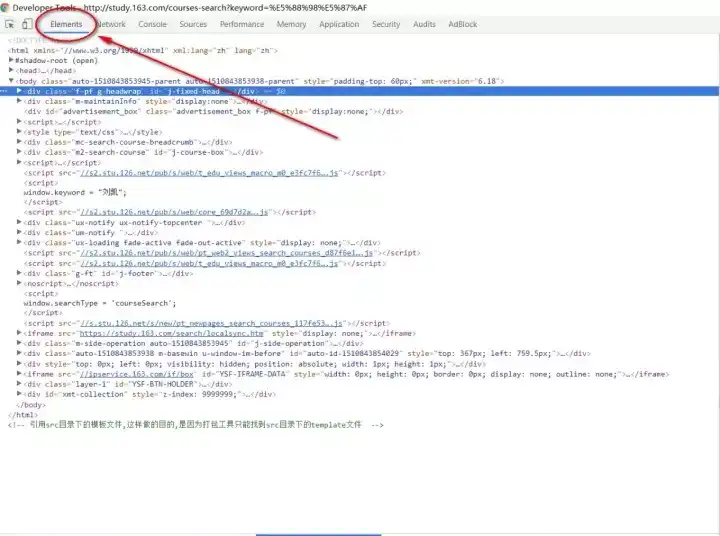Image resolution: width=720 pixels, height=536 pixels.
Task: Collapse the body element node
Action: click(x=11, y=81)
